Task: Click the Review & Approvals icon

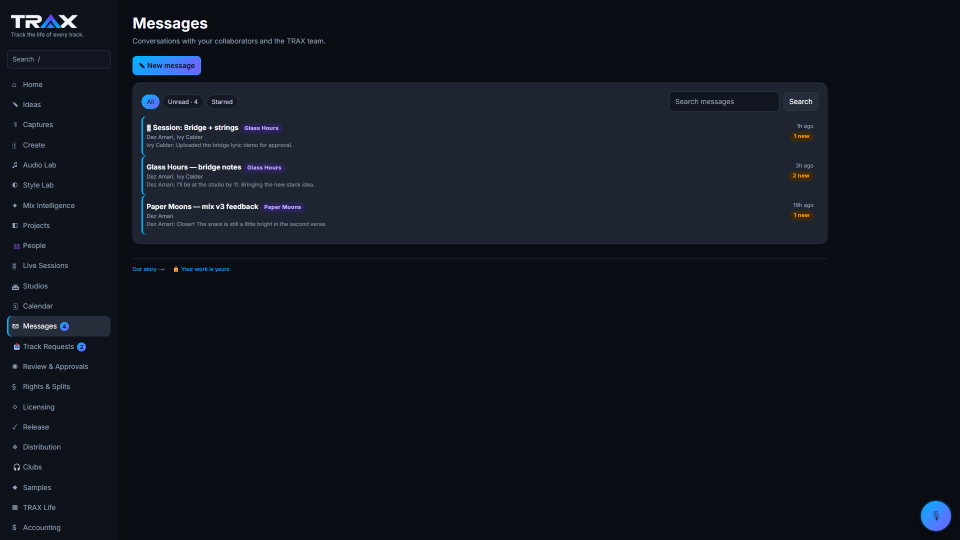Action: point(15,367)
